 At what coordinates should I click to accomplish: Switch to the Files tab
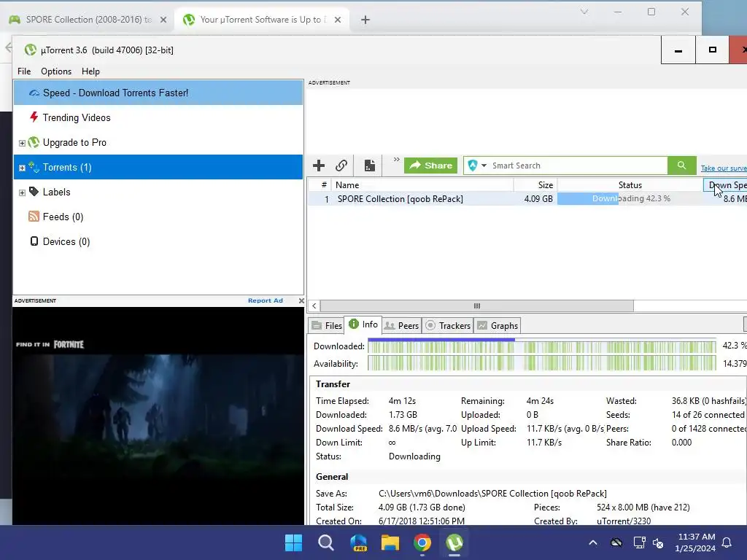tap(327, 326)
